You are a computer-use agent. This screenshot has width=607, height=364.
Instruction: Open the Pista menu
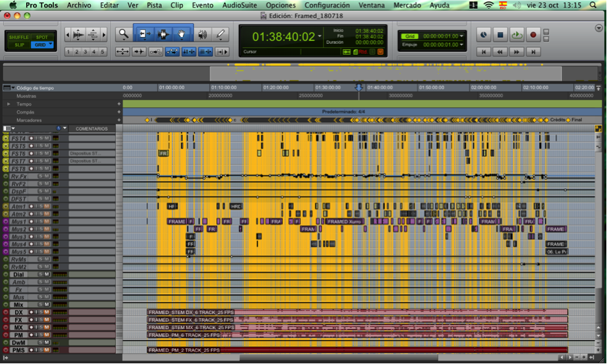pyautogui.click(x=154, y=5)
